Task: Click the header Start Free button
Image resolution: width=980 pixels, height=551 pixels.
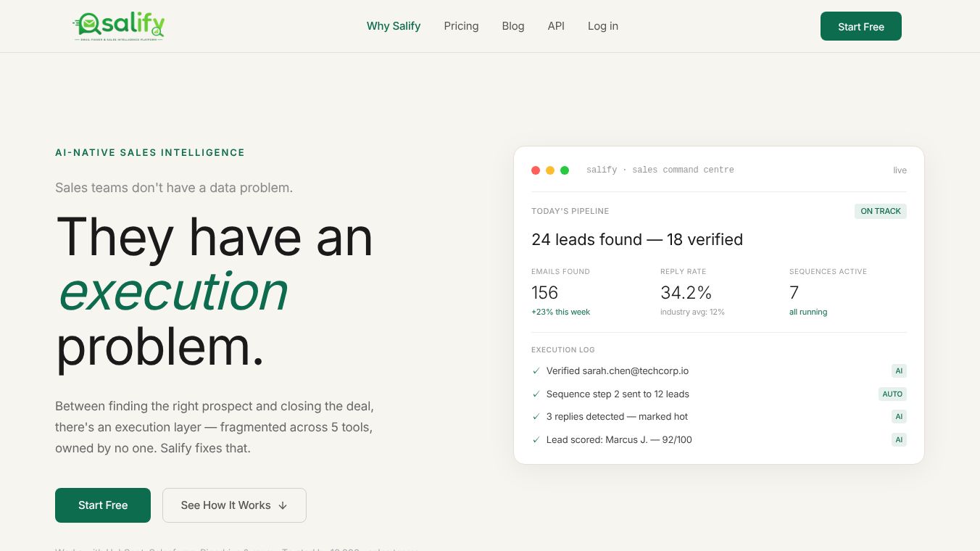Action: click(x=861, y=26)
